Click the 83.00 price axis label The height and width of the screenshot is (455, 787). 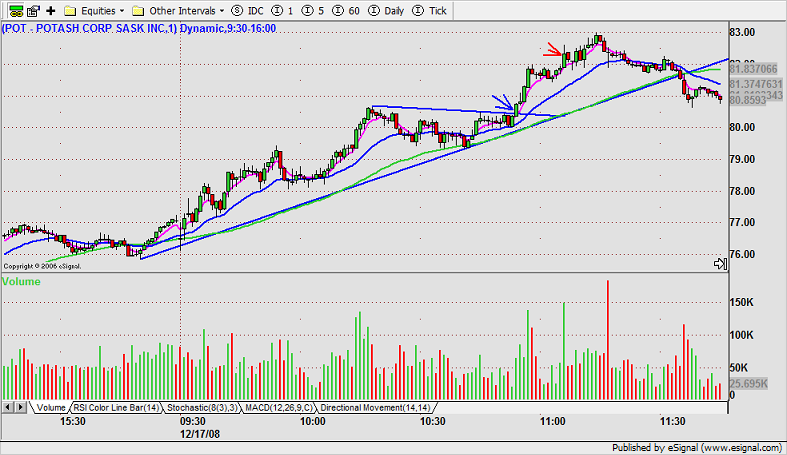742,32
